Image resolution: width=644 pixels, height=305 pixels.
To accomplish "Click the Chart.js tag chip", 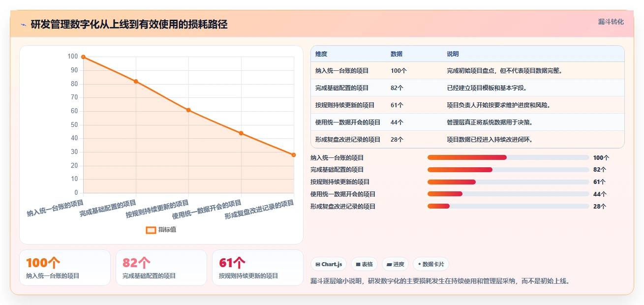I will click(329, 264).
